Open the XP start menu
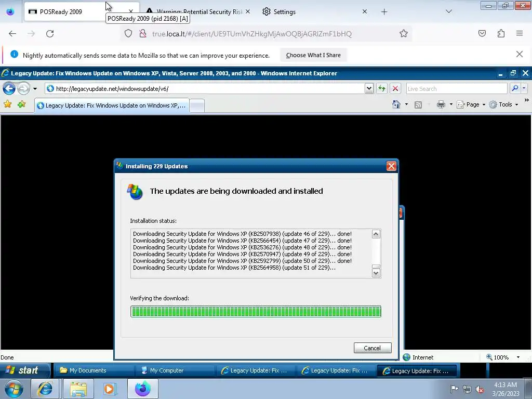 (25, 370)
